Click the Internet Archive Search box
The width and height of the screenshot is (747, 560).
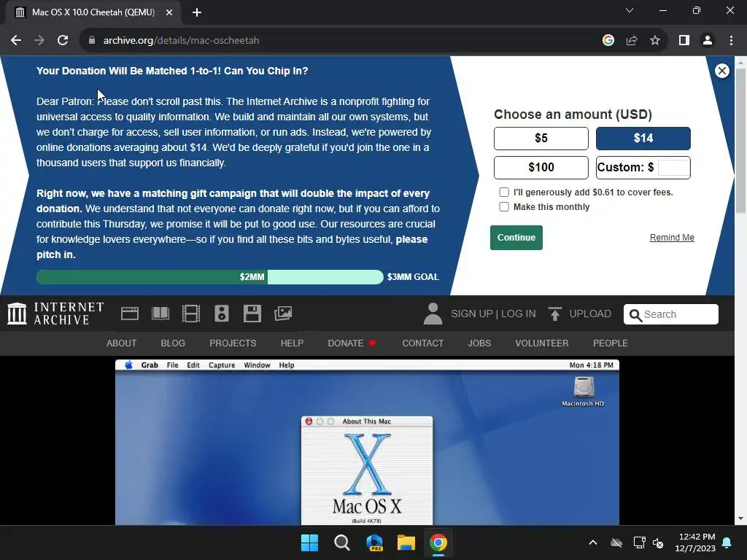click(x=671, y=314)
